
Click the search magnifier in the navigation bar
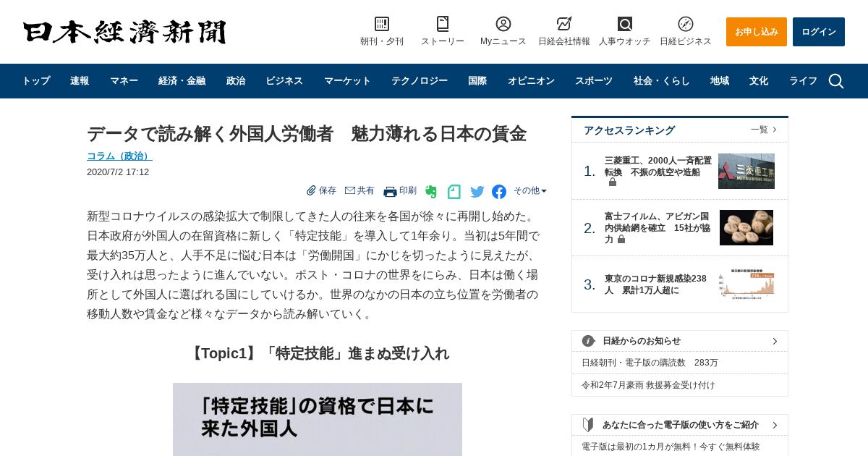click(x=836, y=81)
